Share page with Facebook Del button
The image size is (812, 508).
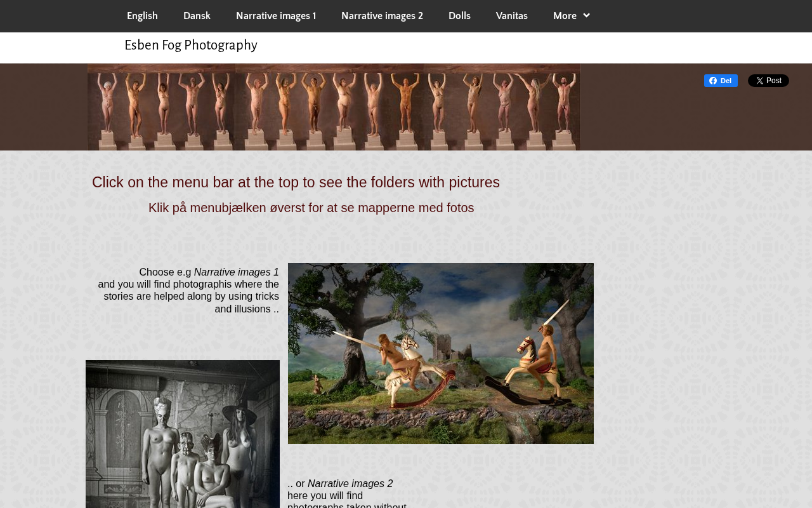721,81
